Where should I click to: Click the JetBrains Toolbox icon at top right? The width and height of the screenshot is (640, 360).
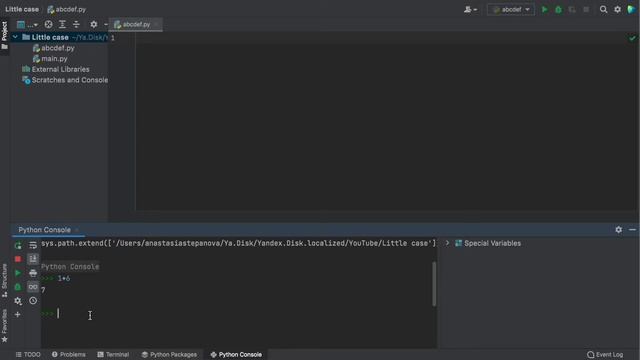631,9
